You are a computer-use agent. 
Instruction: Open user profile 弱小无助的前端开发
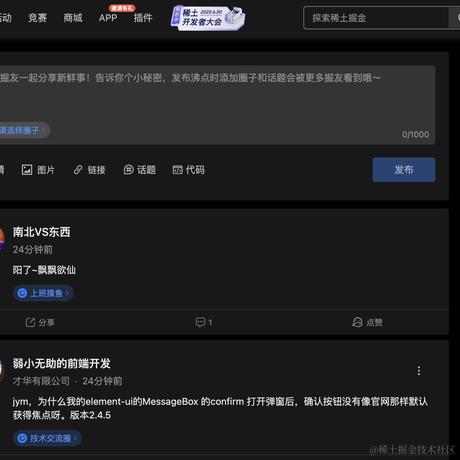click(62, 363)
